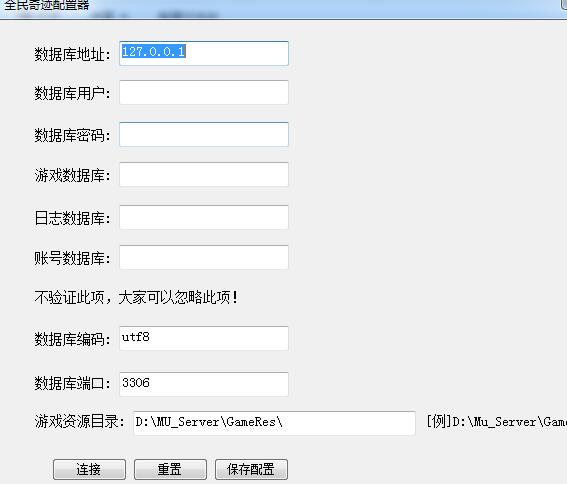The width and height of the screenshot is (567, 484).
Task: Select the 数据库用户 input box
Action: (204, 92)
